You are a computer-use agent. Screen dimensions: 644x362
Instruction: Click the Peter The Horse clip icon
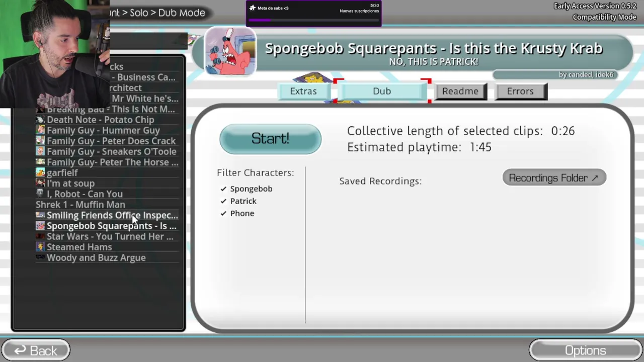click(x=40, y=162)
